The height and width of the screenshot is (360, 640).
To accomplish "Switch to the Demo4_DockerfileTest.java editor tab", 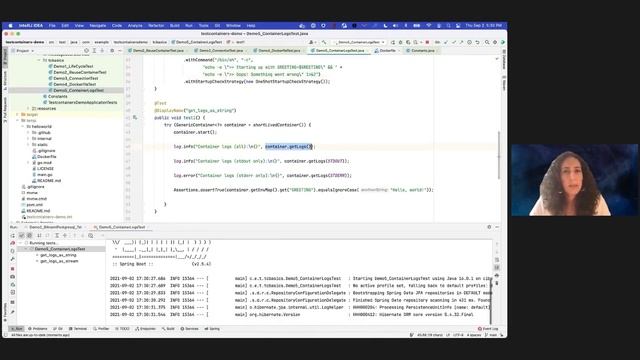I will tap(279, 51).
